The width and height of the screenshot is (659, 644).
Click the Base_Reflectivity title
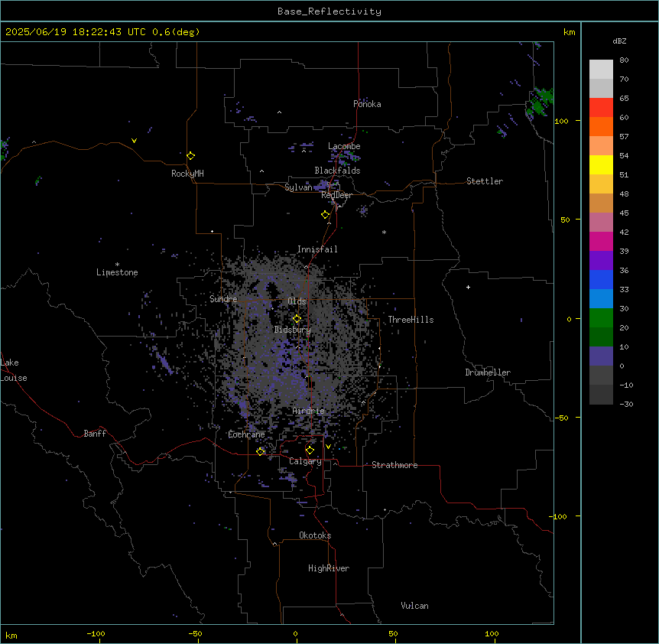(329, 11)
